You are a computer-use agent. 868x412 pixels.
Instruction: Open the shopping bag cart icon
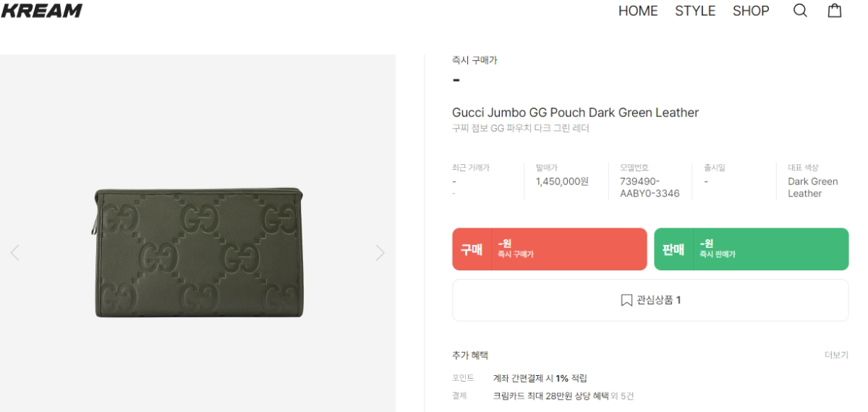point(835,11)
